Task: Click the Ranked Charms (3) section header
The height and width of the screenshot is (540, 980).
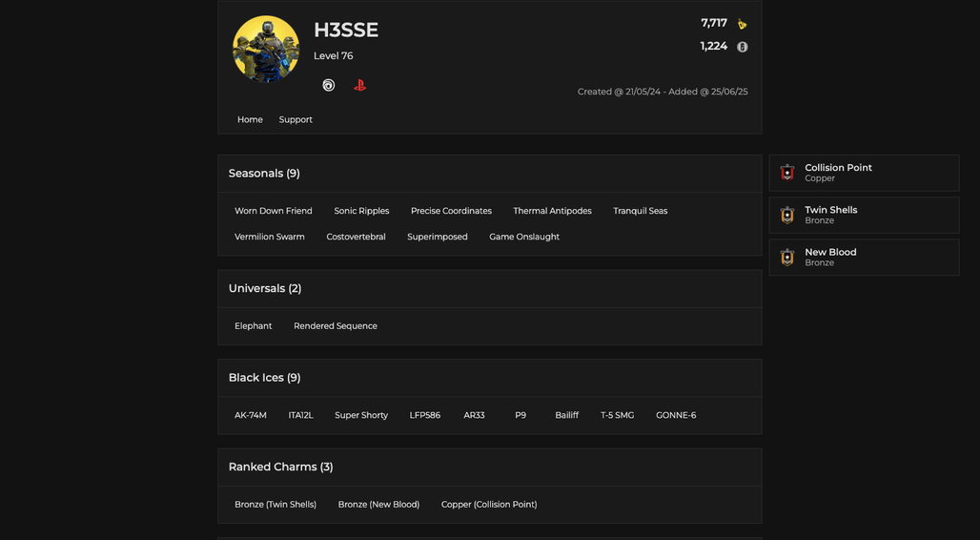Action: (x=280, y=467)
